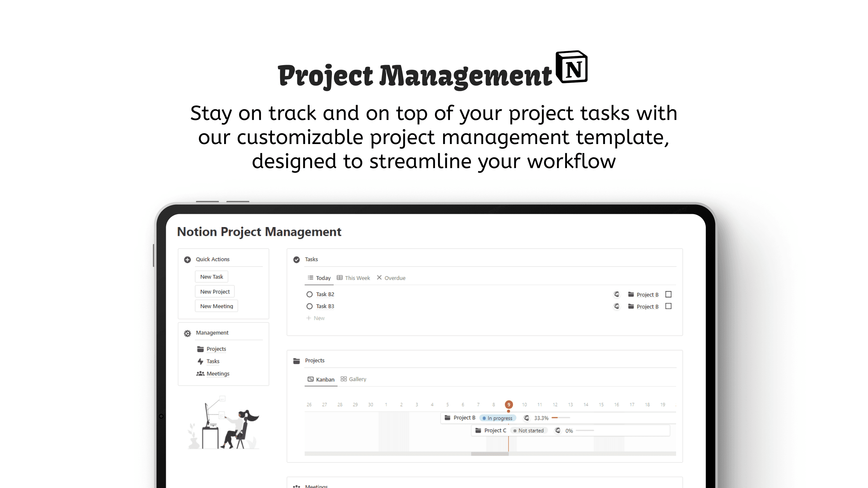This screenshot has width=868, height=488.
Task: Click the New Meeting button
Action: click(x=216, y=306)
